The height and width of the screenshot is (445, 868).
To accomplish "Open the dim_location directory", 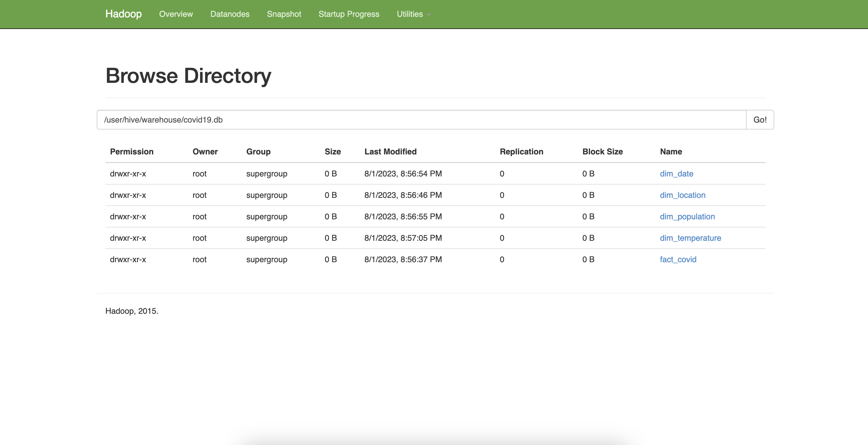I will pyautogui.click(x=682, y=195).
